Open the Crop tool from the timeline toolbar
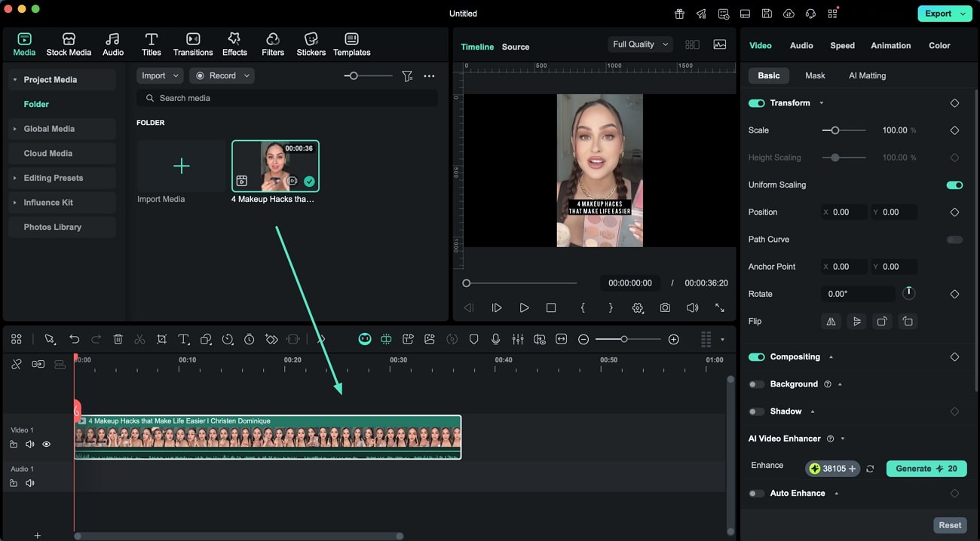The image size is (980, 541). pyautogui.click(x=162, y=339)
